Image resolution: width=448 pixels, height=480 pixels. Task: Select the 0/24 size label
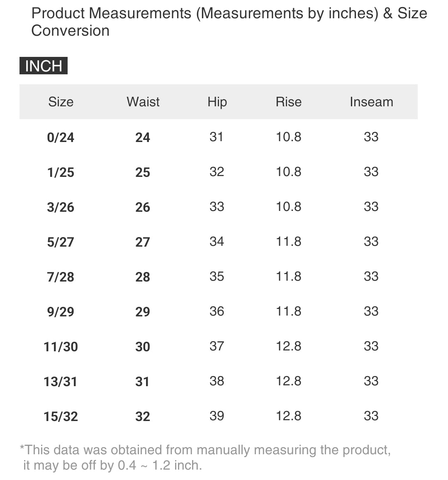point(61,137)
